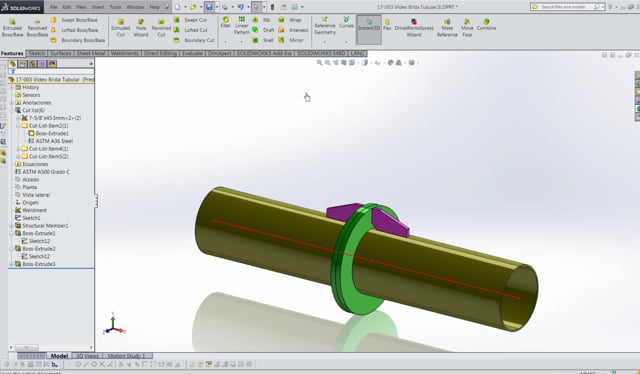
Task: Switch to Motion Study 1 tab
Action: [x=126, y=356]
